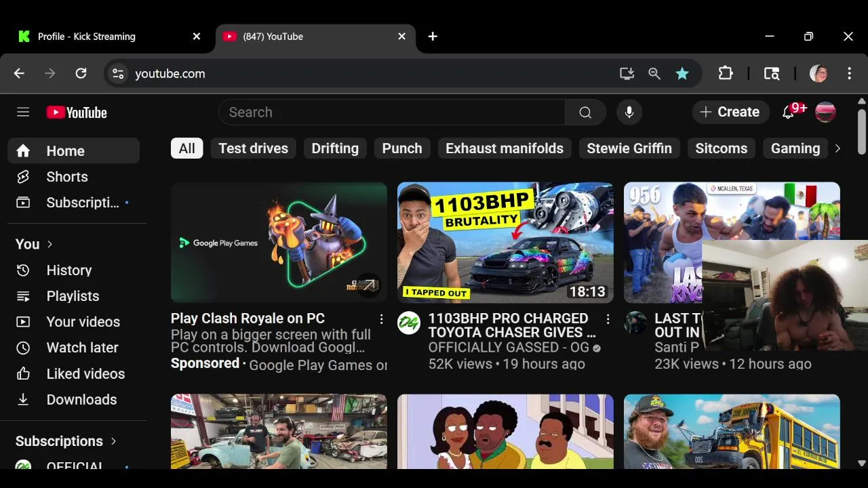Expand the Subscriptions section heading
The image size is (868, 488).
pos(66,441)
